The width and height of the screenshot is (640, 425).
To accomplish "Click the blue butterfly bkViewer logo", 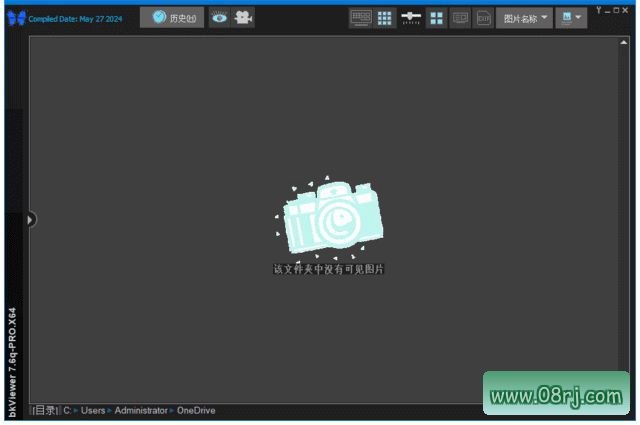I will tap(16, 18).
